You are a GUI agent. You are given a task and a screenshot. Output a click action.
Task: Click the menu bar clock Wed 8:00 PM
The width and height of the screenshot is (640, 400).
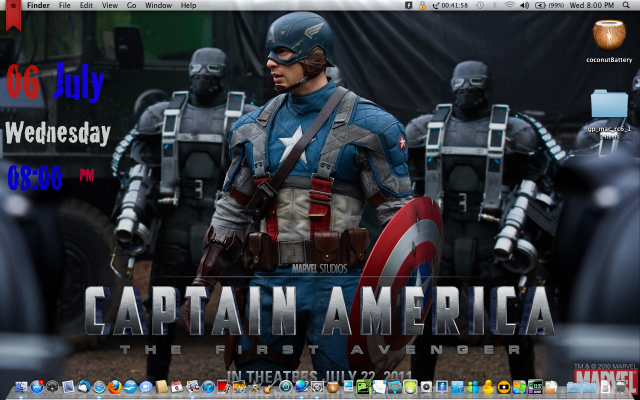pyautogui.click(x=591, y=6)
